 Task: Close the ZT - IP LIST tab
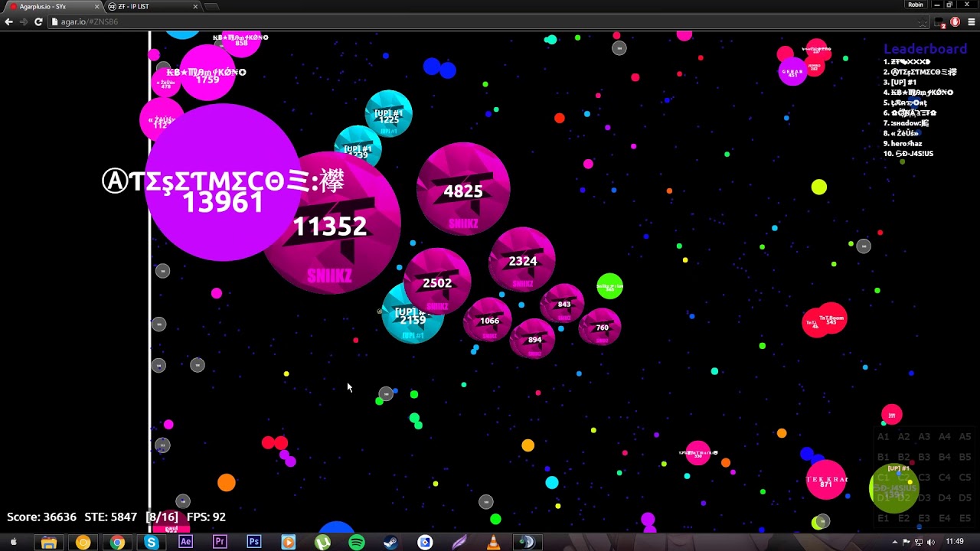click(x=195, y=6)
